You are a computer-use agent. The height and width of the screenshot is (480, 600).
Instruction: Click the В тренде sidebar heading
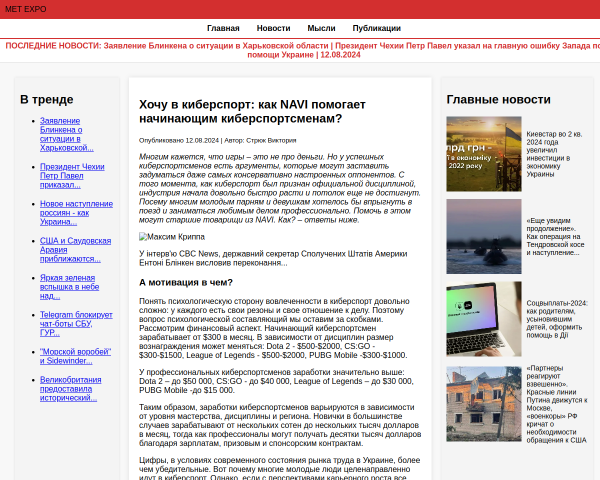(x=47, y=100)
